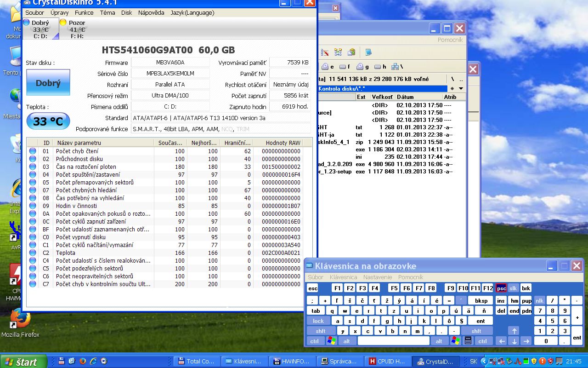Screen dimensions: 588x368
Task: Switch to CPUID HWMonitor taskbar button
Action: pos(387,362)
